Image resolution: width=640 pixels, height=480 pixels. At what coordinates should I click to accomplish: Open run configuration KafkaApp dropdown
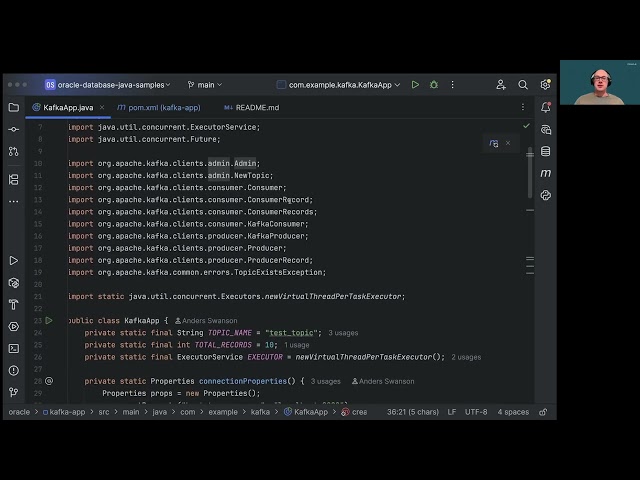[338, 85]
